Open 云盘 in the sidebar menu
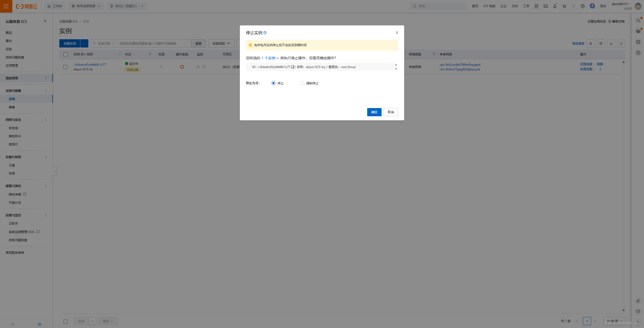Image resolution: width=644 pixels, height=328 pixels. tap(12, 165)
